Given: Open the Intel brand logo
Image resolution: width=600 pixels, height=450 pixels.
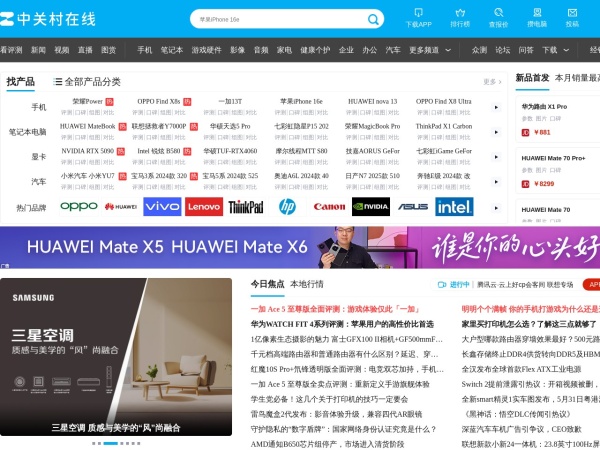Looking at the screenshot, I should pos(454,207).
